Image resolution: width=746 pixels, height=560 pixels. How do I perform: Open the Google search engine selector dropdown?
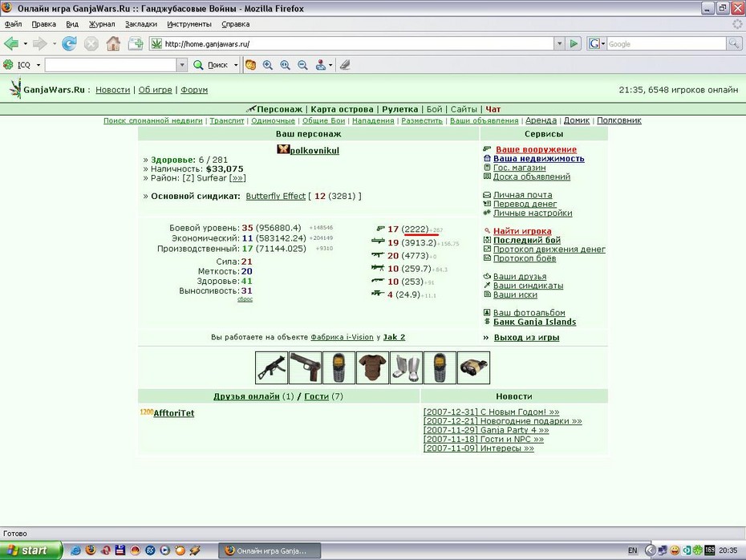coord(596,44)
